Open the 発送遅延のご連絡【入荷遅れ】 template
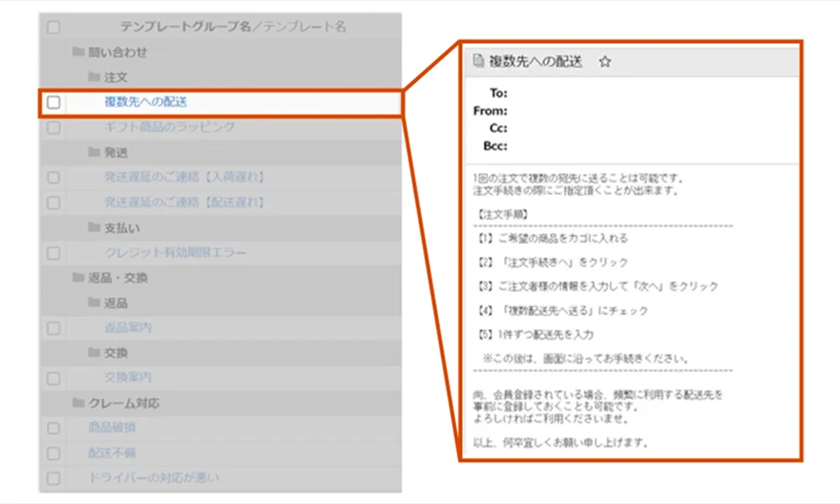Image resolution: width=840 pixels, height=504 pixels. pos(185,176)
